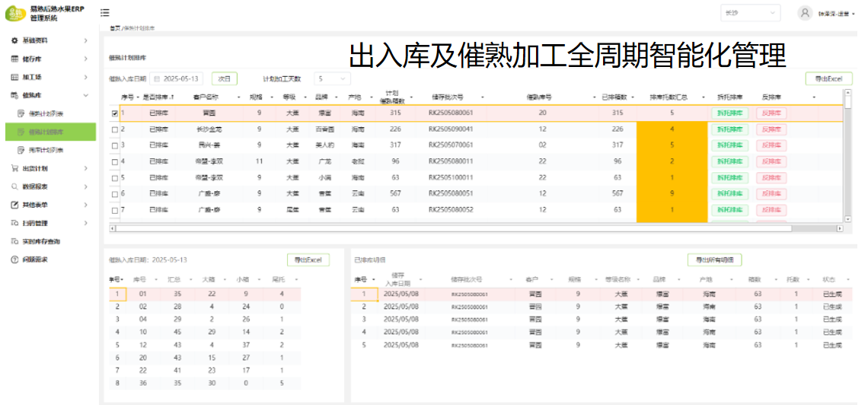Image resolution: width=868 pixels, height=405 pixels.
Task: Check the checkbox for row 2 长沙金龙
Action: point(115,129)
